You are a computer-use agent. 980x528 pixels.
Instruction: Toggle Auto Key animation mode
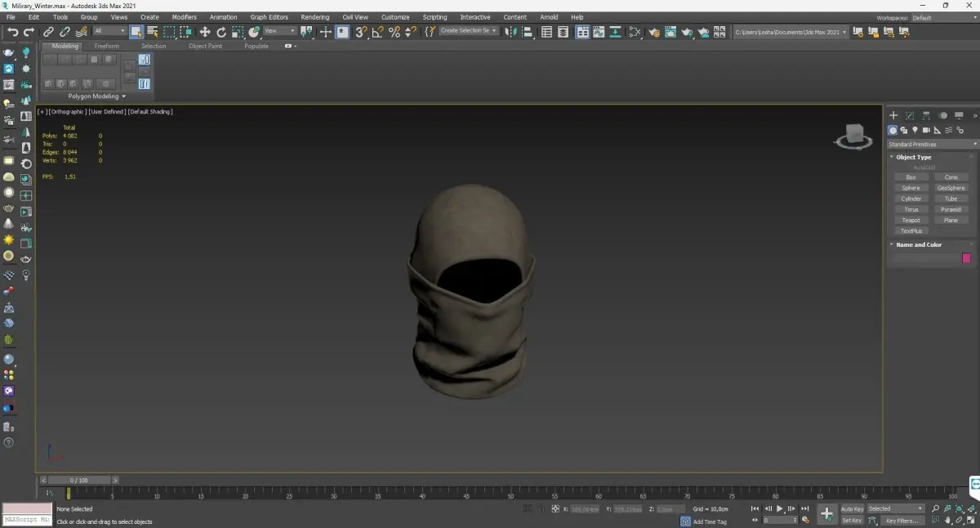[x=852, y=508]
